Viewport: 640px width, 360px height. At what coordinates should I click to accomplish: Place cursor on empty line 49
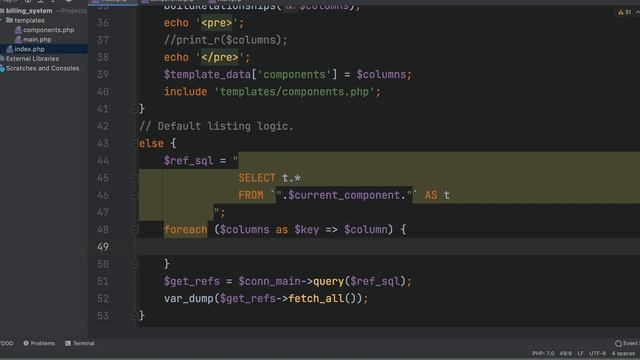pos(388,247)
